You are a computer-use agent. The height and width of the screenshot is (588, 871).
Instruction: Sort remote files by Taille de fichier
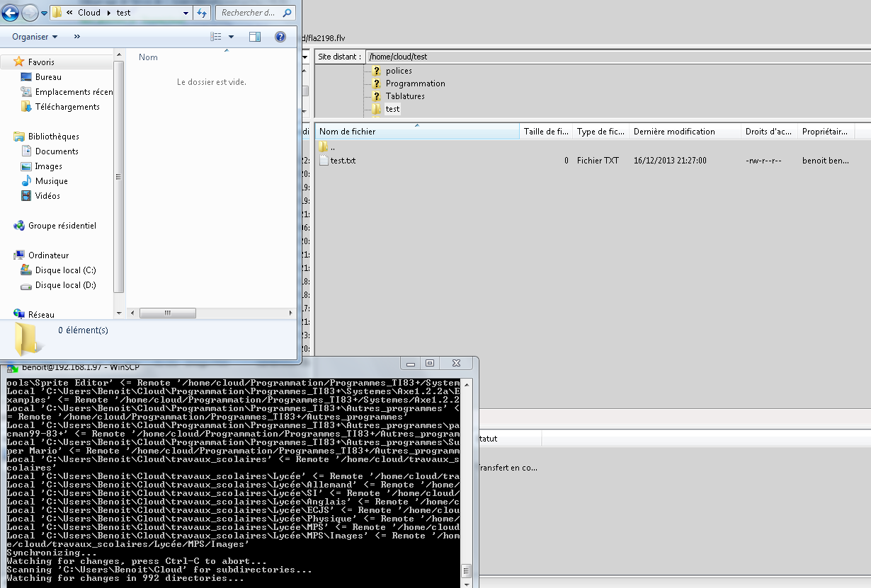click(546, 132)
